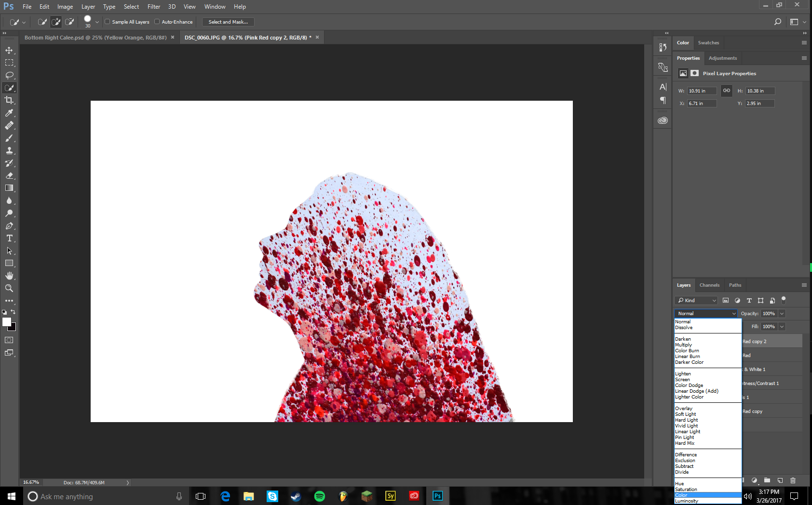Select the Horizontal Type tool

coord(9,238)
